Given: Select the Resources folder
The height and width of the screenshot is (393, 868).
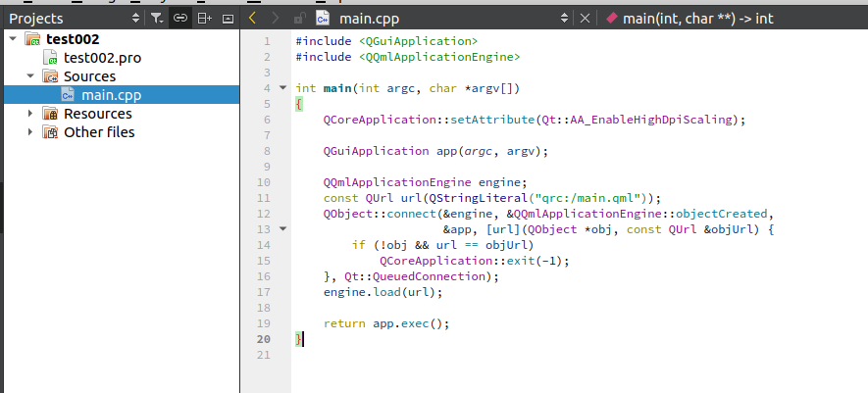Looking at the screenshot, I should pos(98,114).
